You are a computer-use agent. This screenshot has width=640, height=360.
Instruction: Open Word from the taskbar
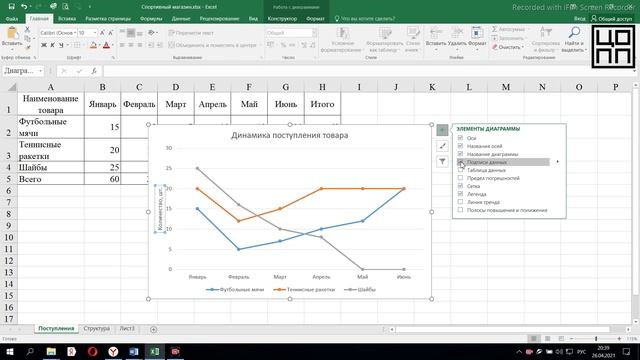click(134, 351)
